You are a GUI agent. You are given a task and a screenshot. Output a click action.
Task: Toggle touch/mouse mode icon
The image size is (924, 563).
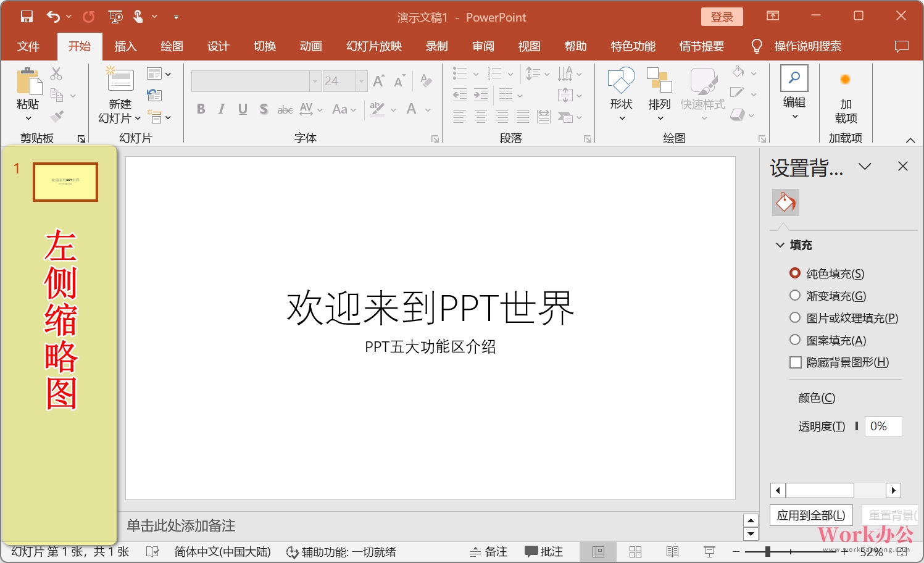point(138,17)
